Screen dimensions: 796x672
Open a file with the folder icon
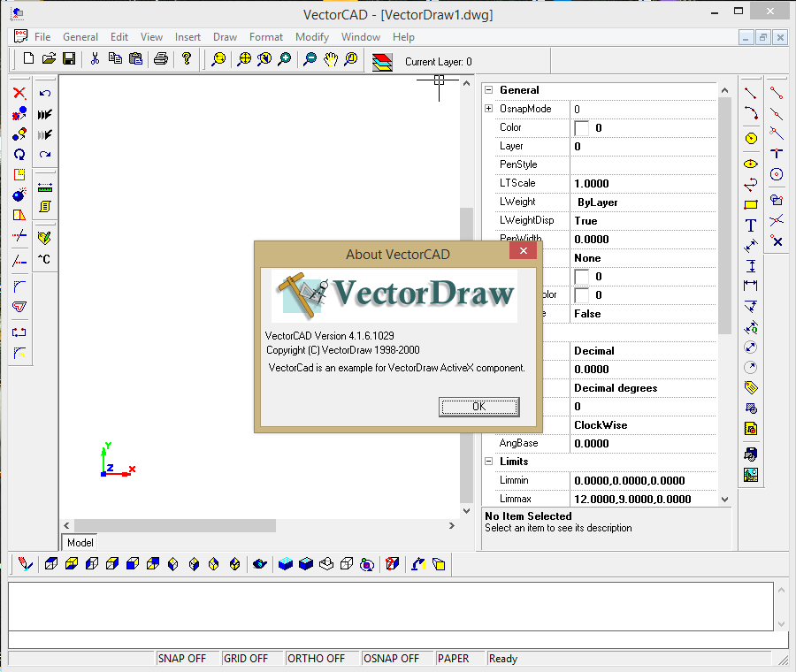tap(49, 59)
